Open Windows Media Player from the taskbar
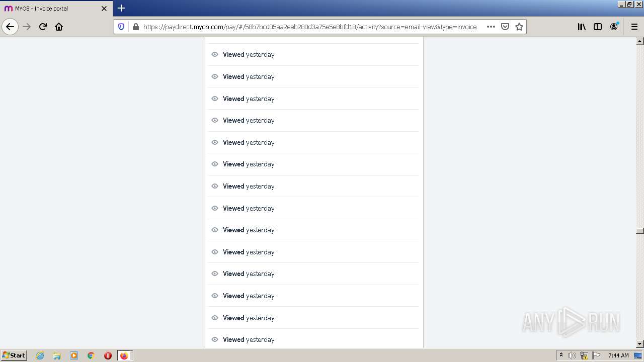Screen dimensions: 644x362 click(x=74, y=355)
